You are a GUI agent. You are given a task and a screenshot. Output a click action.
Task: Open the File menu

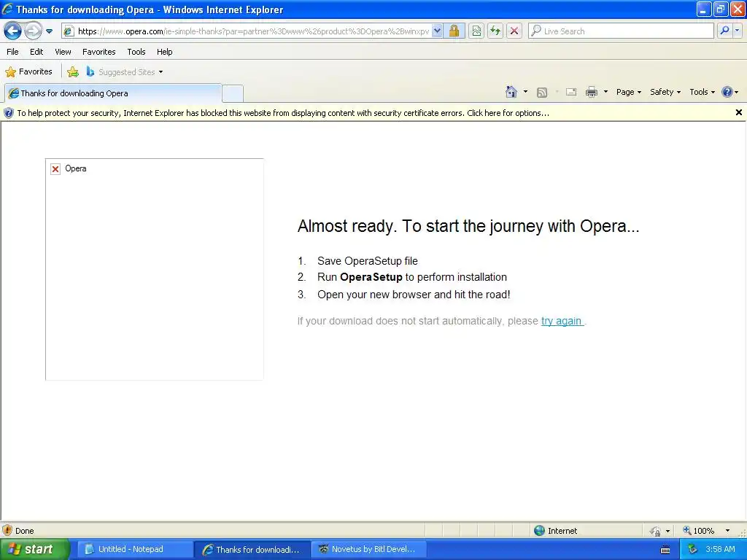coord(13,52)
